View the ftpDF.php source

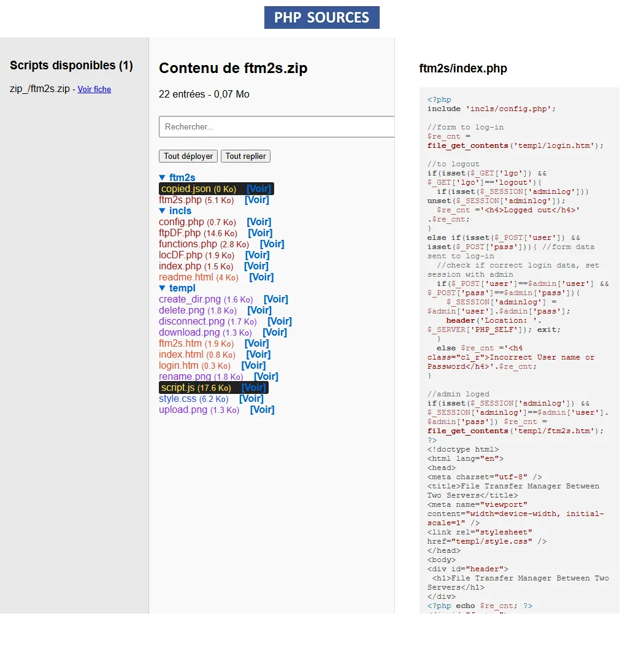click(x=260, y=233)
